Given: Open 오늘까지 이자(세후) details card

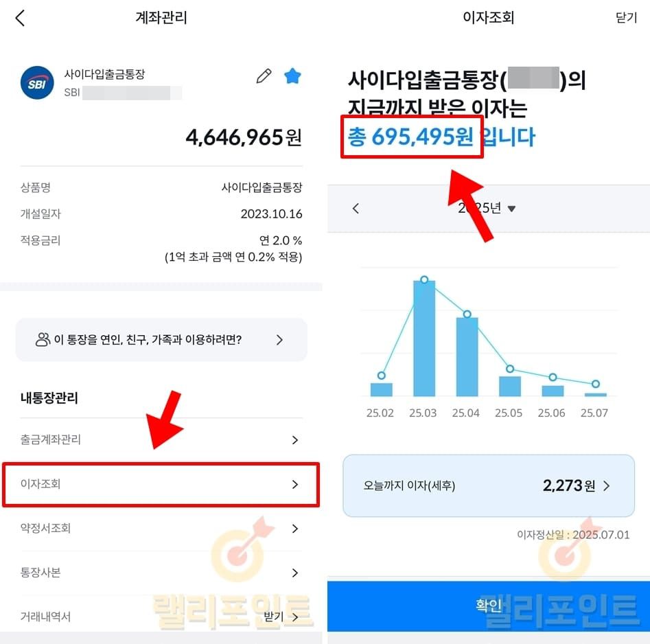Looking at the screenshot, I should click(488, 485).
